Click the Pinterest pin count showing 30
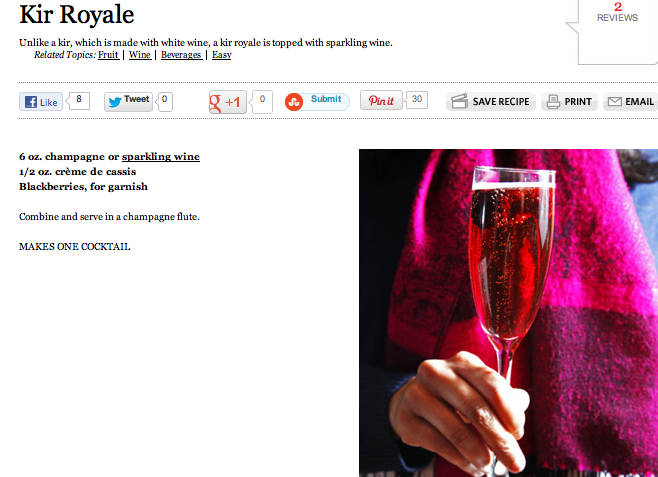Image resolution: width=658 pixels, height=477 pixels. click(x=416, y=100)
